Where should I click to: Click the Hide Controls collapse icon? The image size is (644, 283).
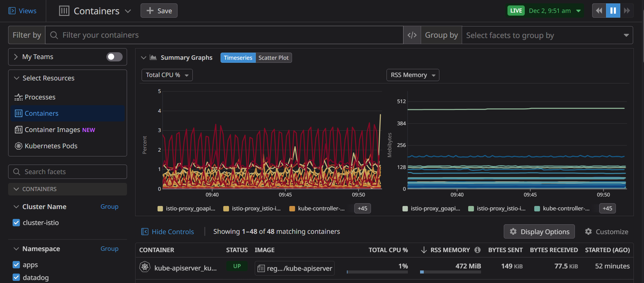[x=145, y=232]
